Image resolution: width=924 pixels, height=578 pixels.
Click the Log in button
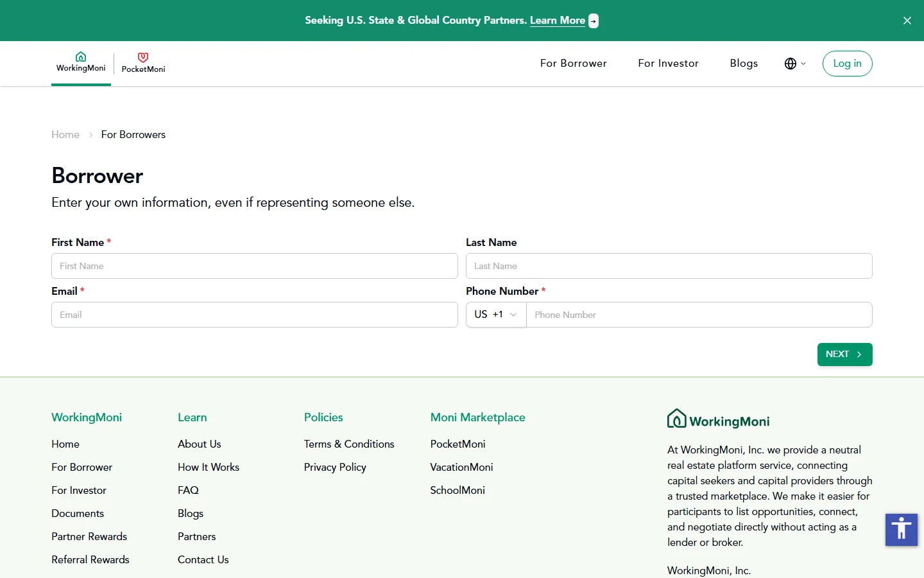pos(847,64)
